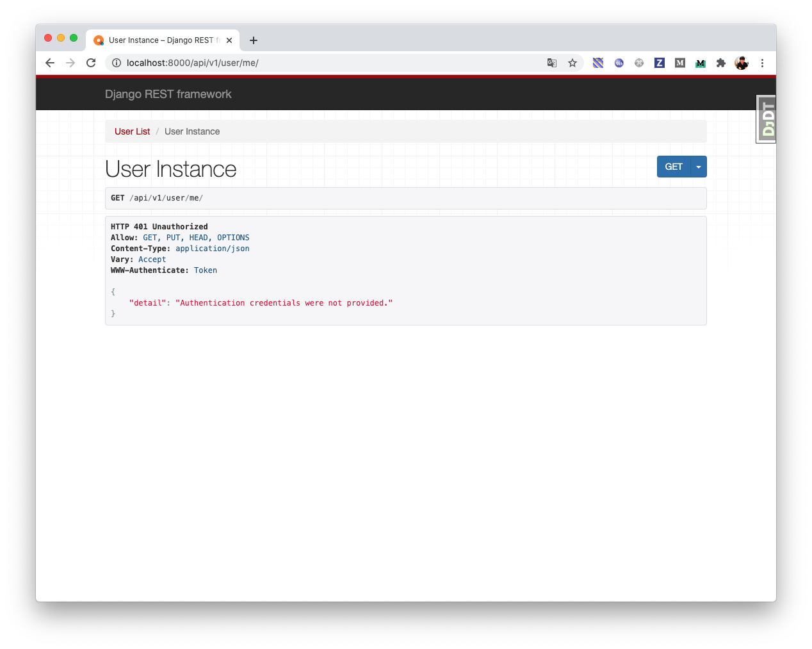Click the browser forward arrow
812x649 pixels.
(70, 63)
